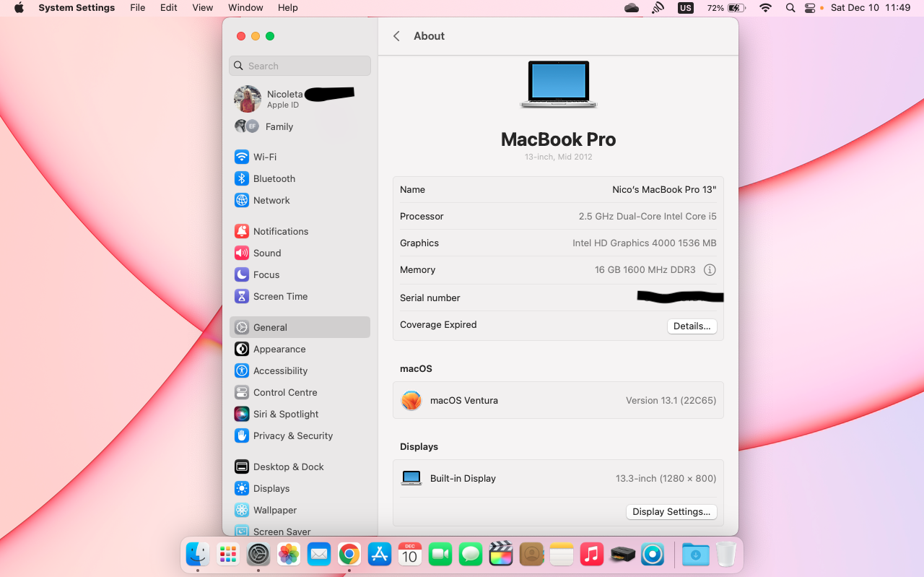Open Notifications settings

300,231
